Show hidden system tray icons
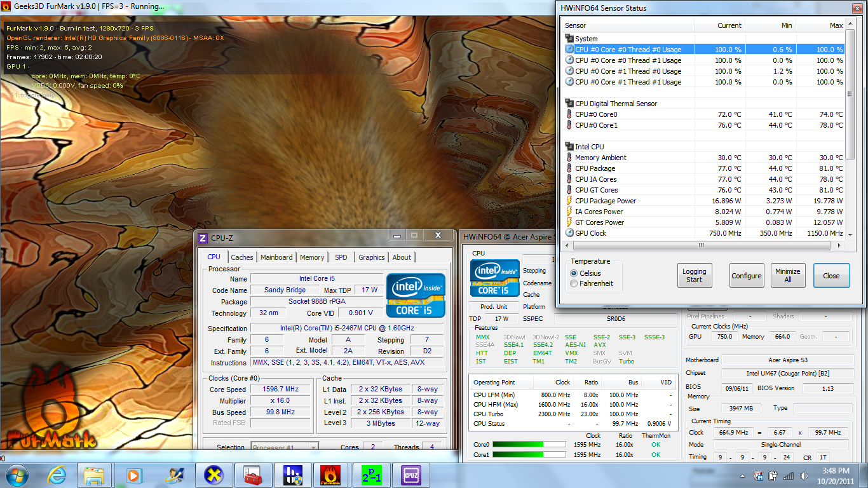The height and width of the screenshot is (488, 868). (742, 476)
